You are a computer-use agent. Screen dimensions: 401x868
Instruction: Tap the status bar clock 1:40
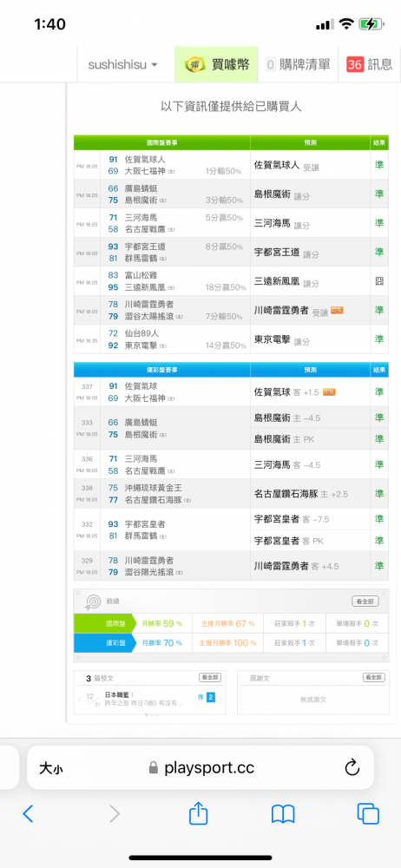coord(49,24)
